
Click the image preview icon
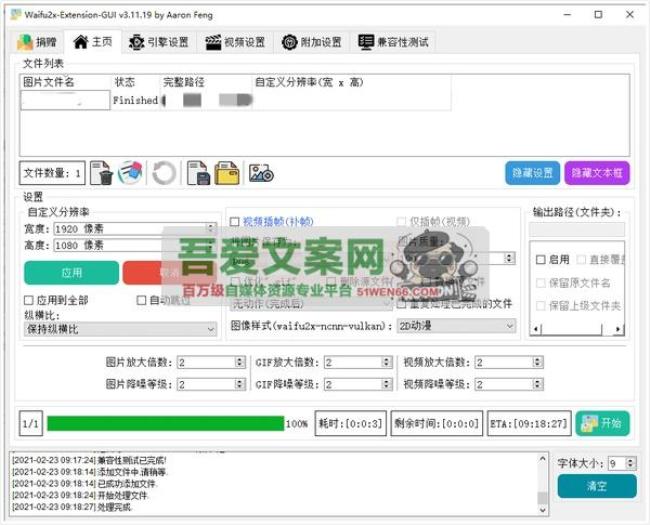point(261,173)
